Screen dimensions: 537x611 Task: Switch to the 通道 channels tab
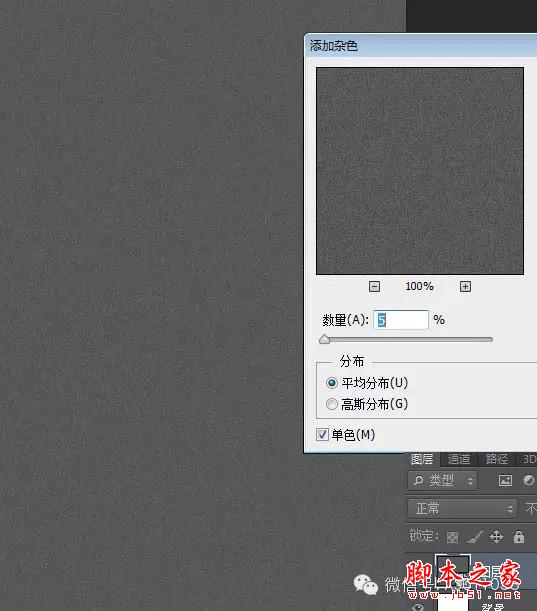point(459,459)
